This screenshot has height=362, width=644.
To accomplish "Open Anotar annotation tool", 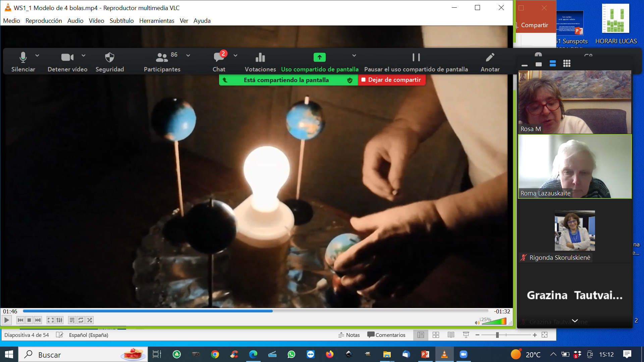I will [x=490, y=62].
